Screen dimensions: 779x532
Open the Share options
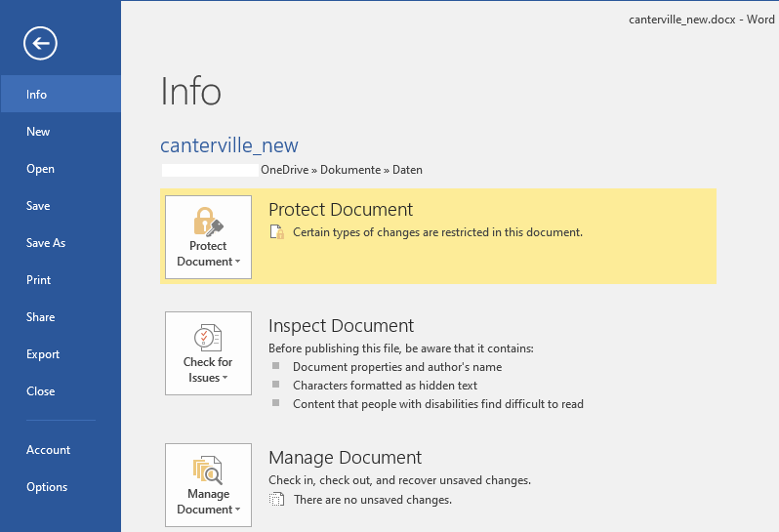click(40, 317)
